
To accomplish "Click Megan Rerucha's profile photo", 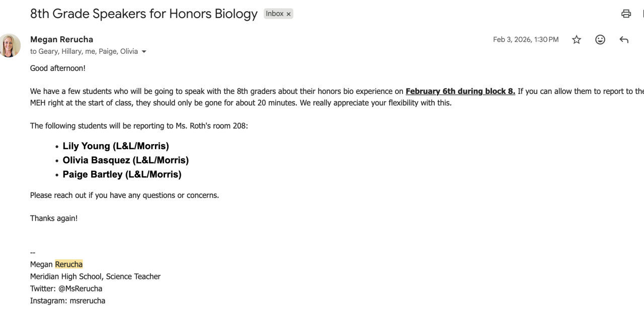I will tap(10, 45).
